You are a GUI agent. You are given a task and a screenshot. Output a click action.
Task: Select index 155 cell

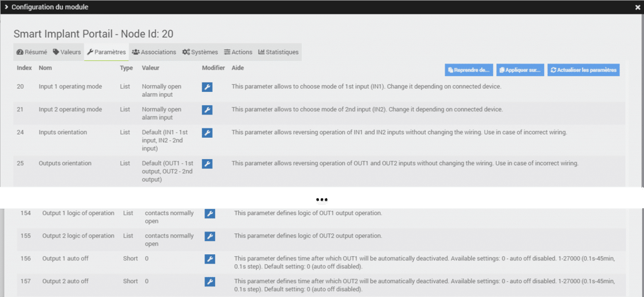pos(25,236)
